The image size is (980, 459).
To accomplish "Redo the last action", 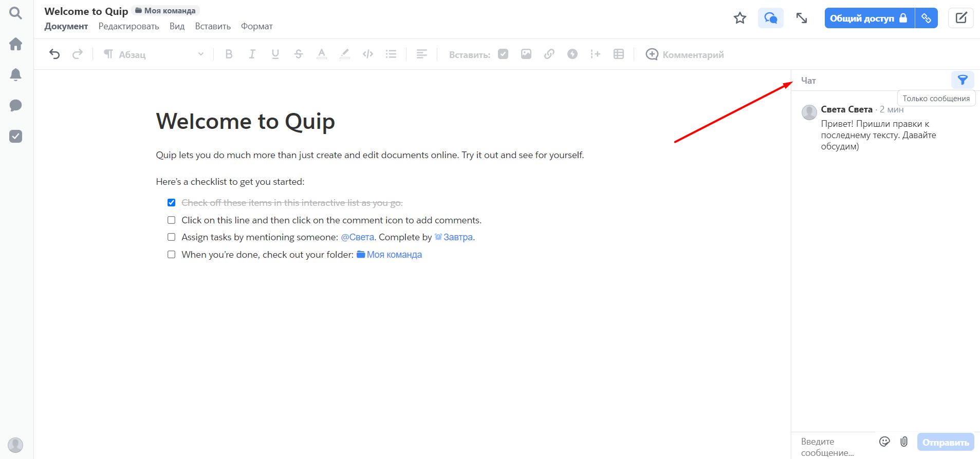I will pyautogui.click(x=78, y=54).
